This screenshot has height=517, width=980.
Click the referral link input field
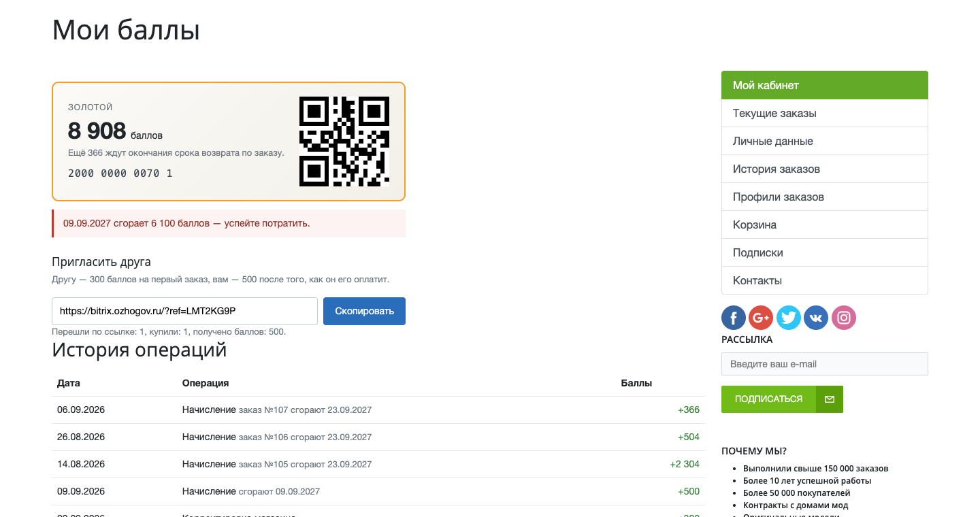(x=184, y=311)
